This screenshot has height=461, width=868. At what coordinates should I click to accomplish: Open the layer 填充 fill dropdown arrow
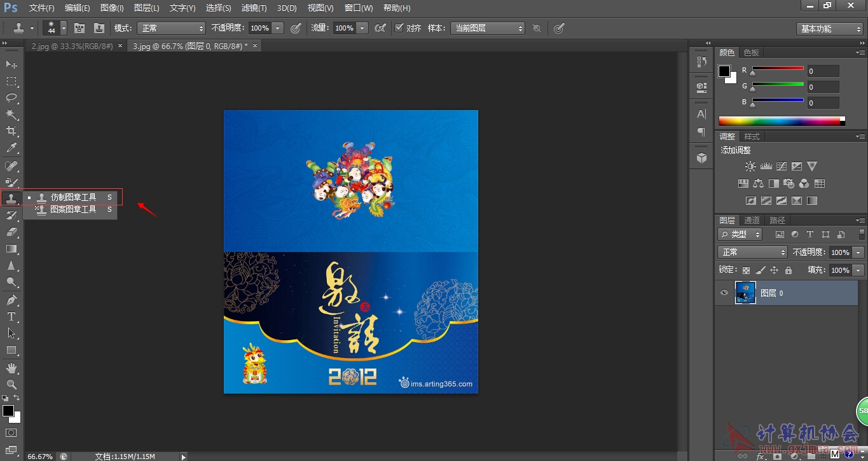(858, 270)
